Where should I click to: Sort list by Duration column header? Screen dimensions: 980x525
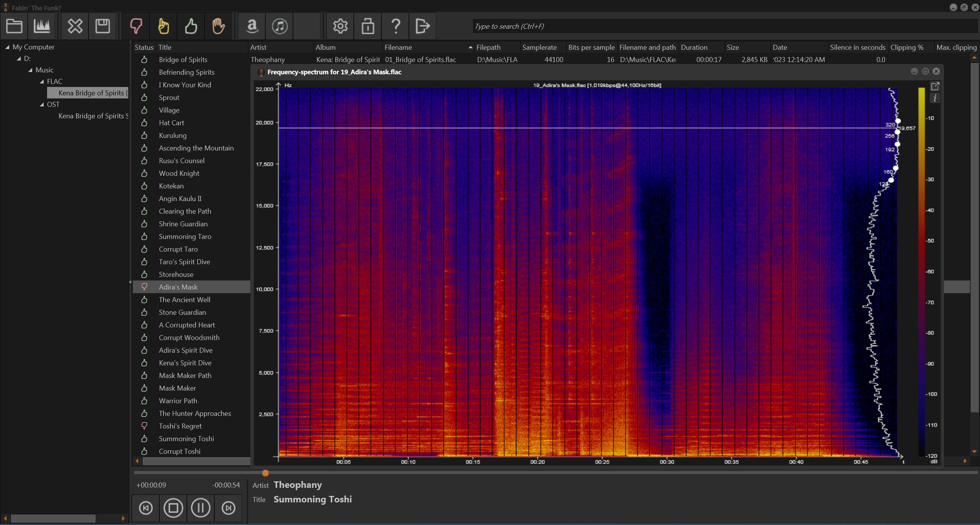(694, 47)
